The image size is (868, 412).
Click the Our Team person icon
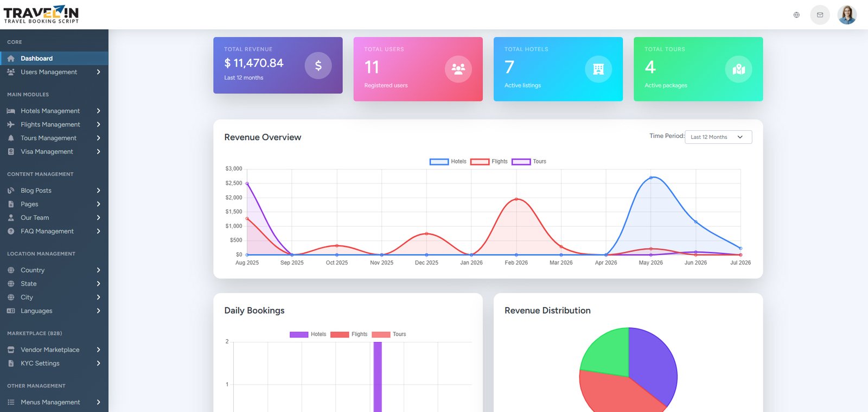tap(11, 218)
